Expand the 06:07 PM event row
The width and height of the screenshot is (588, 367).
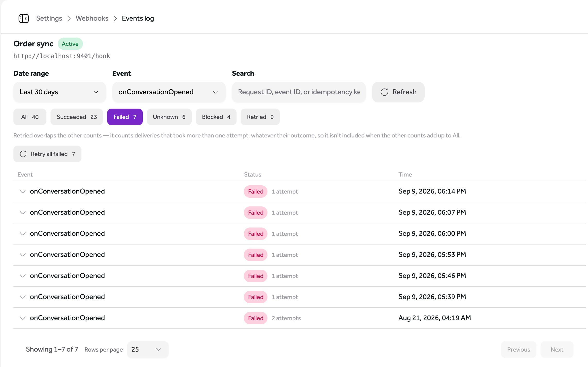(x=23, y=213)
